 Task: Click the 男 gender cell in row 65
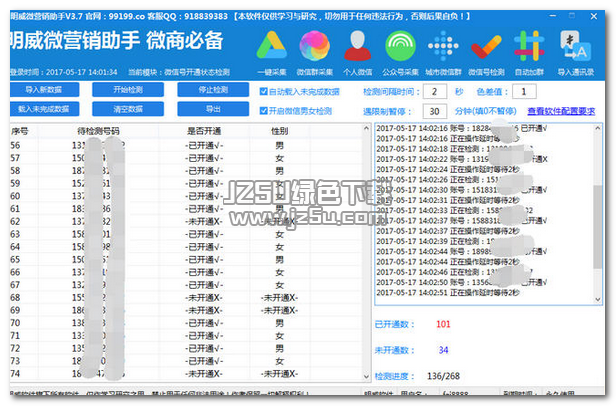[x=279, y=259]
